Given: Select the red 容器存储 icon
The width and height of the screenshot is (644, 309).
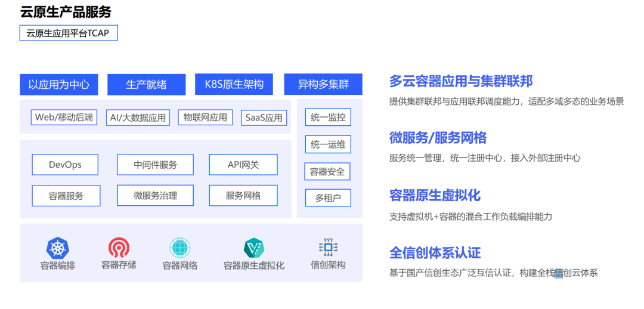Looking at the screenshot, I should click(119, 248).
